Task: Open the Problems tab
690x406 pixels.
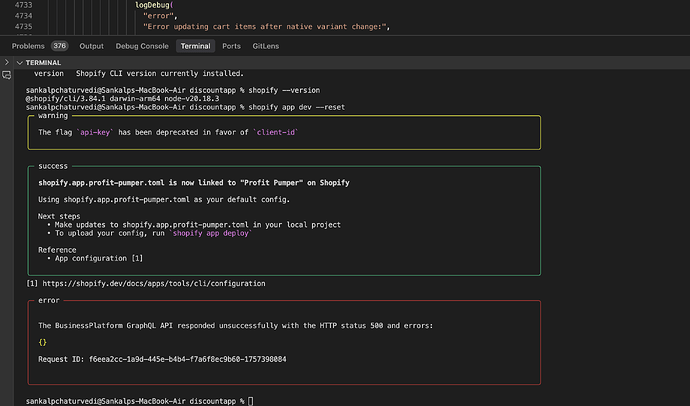Action: (x=28, y=46)
